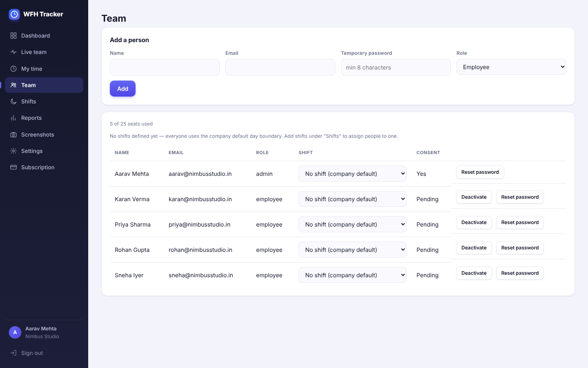
Task: Click the Settings gear icon
Action: pos(13,151)
